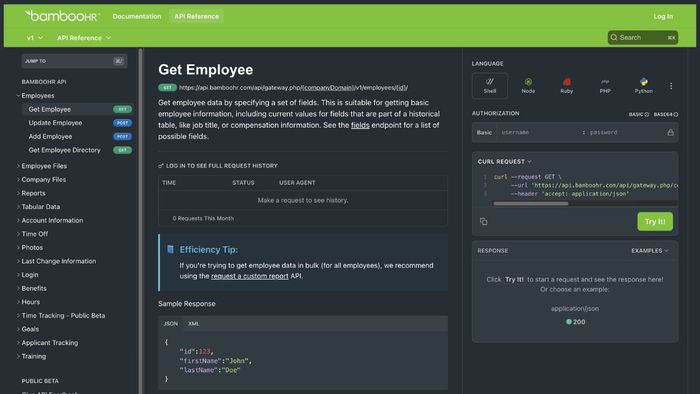Expand the Hours section
The image size is (700, 394).
pos(18,302)
